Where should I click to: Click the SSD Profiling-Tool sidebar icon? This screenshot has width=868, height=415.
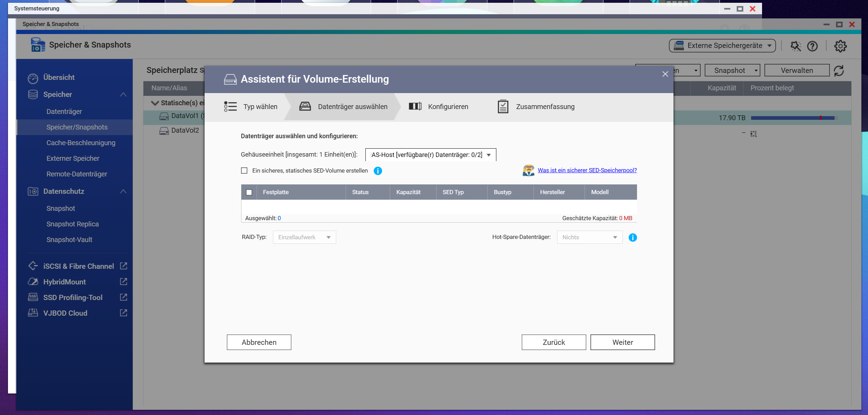33,297
